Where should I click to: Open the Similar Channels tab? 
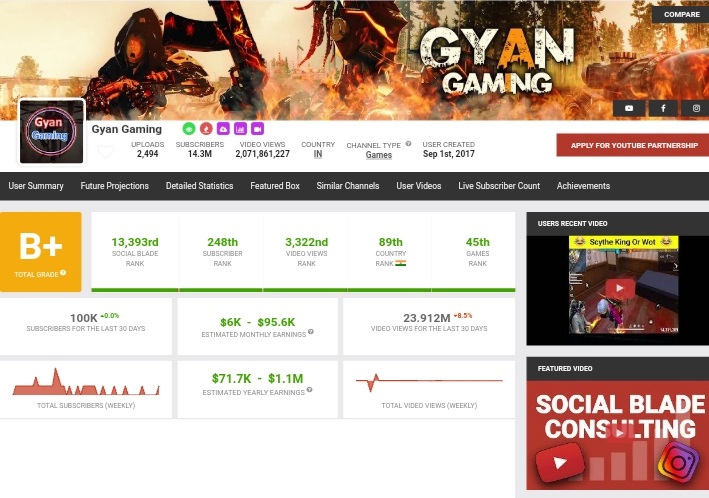coord(348,186)
